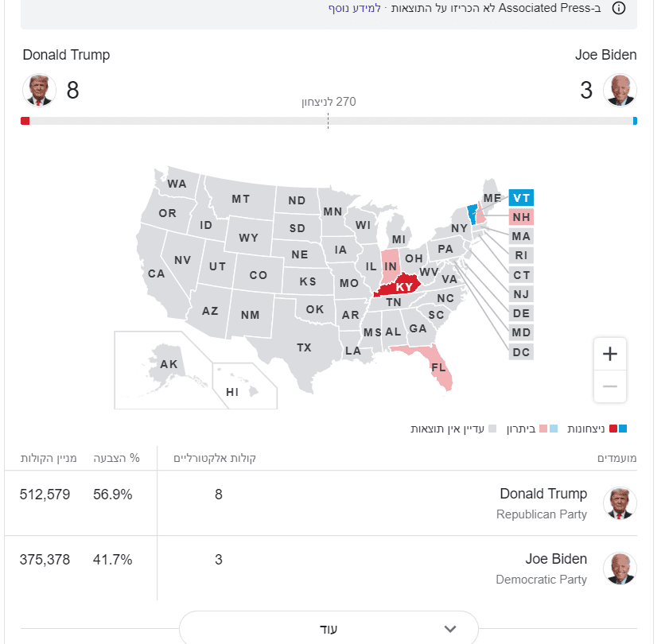Image resolution: width=665 pixels, height=644 pixels.
Task: Zoom in on the election map
Action: pyautogui.click(x=610, y=354)
